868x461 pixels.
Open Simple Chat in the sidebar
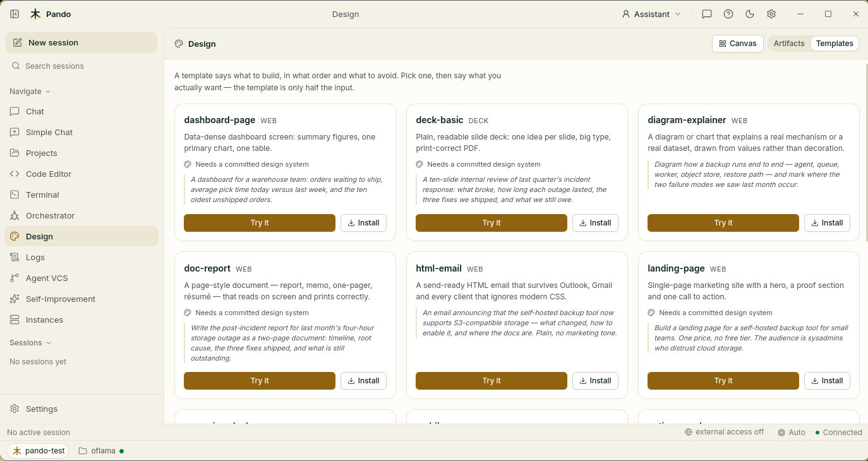(81, 132)
